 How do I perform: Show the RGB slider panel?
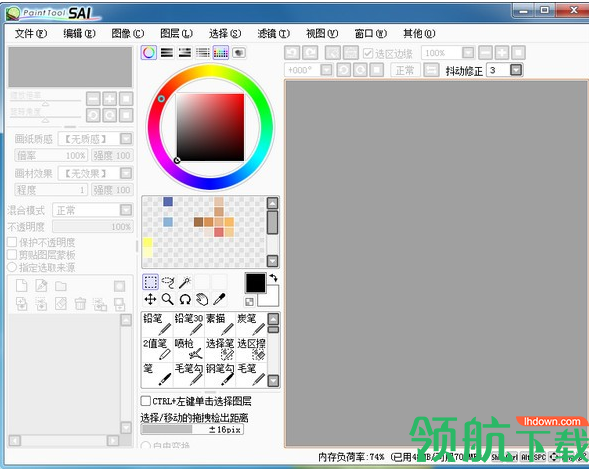167,53
